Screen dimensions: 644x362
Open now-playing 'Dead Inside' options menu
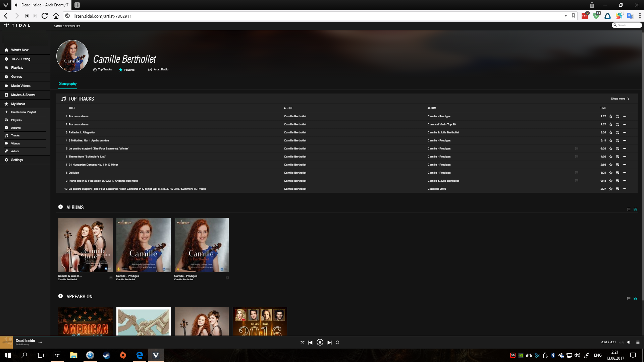pos(40,342)
